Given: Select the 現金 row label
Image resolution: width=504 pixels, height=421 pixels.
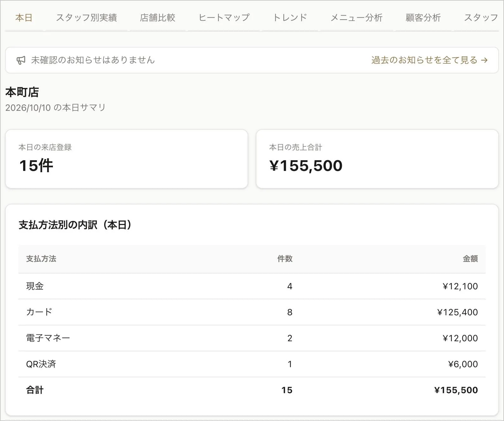Looking at the screenshot, I should [x=35, y=286].
